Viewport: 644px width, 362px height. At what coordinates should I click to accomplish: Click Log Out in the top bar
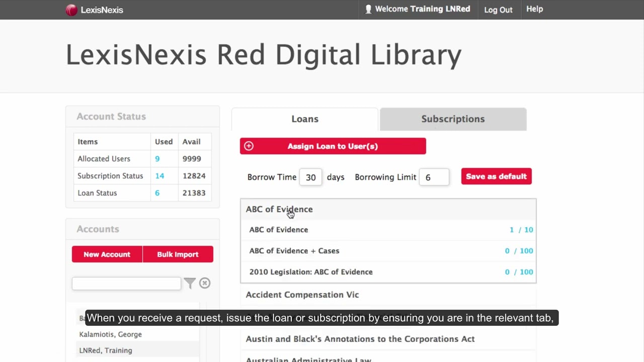[498, 10]
